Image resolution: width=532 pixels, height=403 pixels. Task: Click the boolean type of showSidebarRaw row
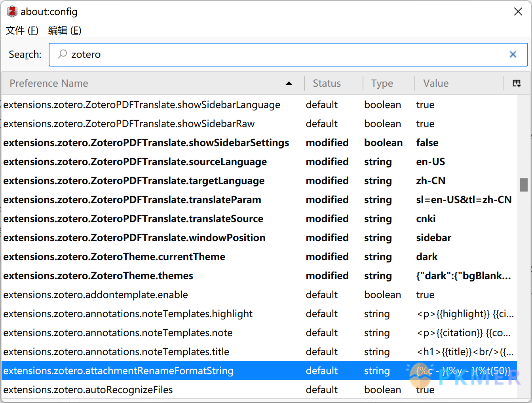tap(382, 124)
